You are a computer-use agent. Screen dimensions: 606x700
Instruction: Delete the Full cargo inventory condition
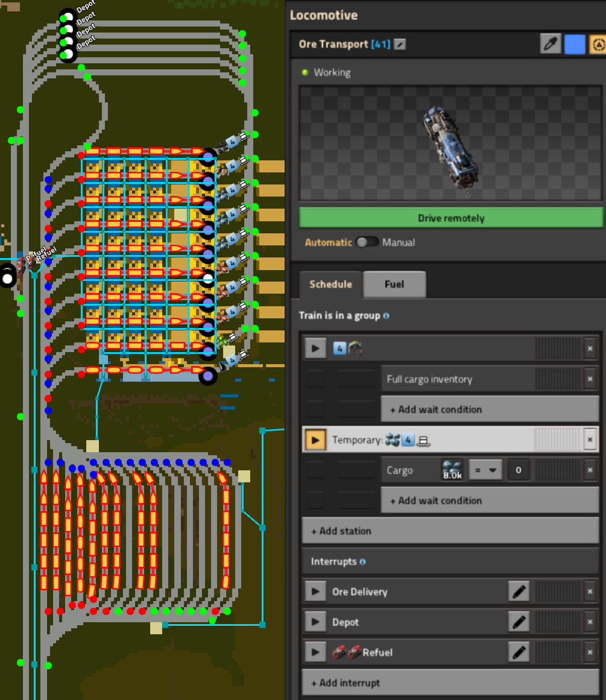pos(590,379)
